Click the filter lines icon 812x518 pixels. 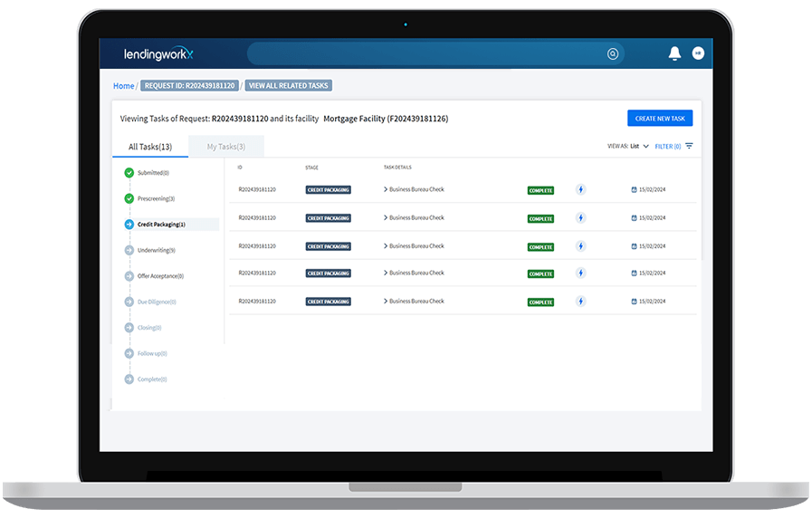pos(689,146)
